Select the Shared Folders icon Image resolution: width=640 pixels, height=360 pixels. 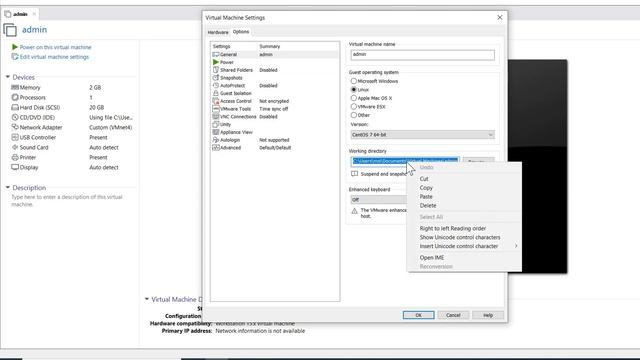216,70
